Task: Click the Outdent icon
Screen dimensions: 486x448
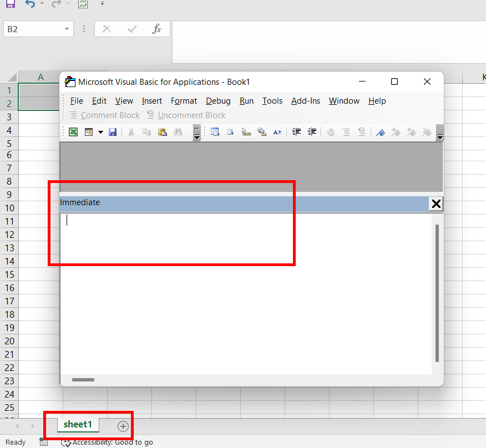Action: [x=312, y=133]
